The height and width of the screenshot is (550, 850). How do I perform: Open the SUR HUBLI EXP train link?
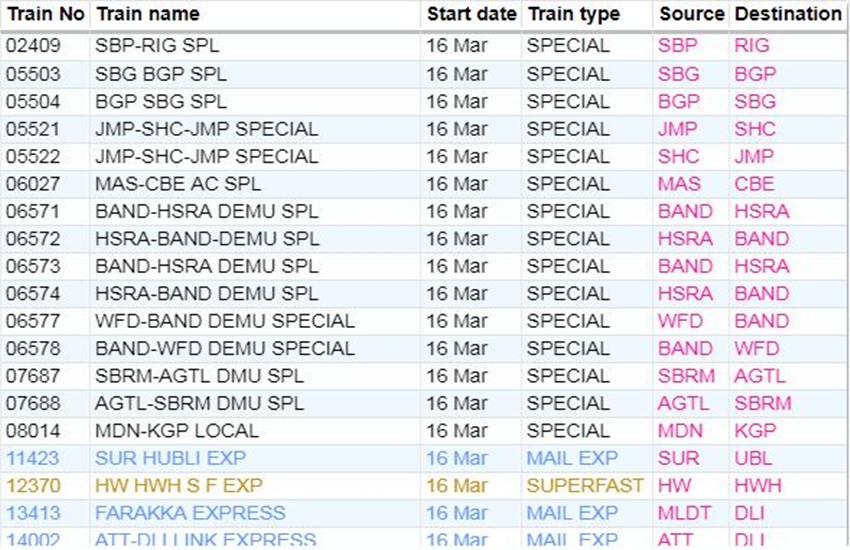168,458
